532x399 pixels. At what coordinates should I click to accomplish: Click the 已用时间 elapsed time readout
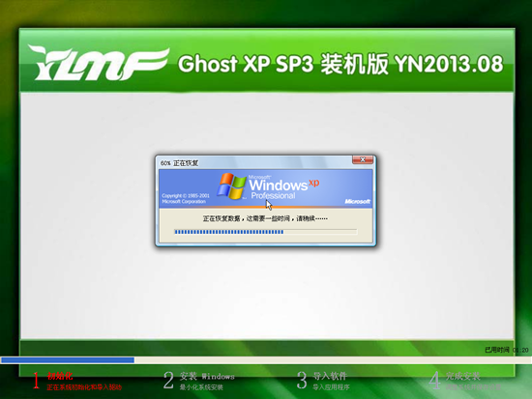[x=507, y=350]
